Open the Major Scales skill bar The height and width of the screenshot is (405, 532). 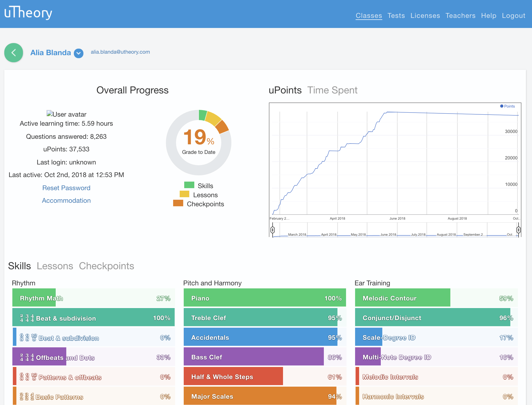click(265, 396)
